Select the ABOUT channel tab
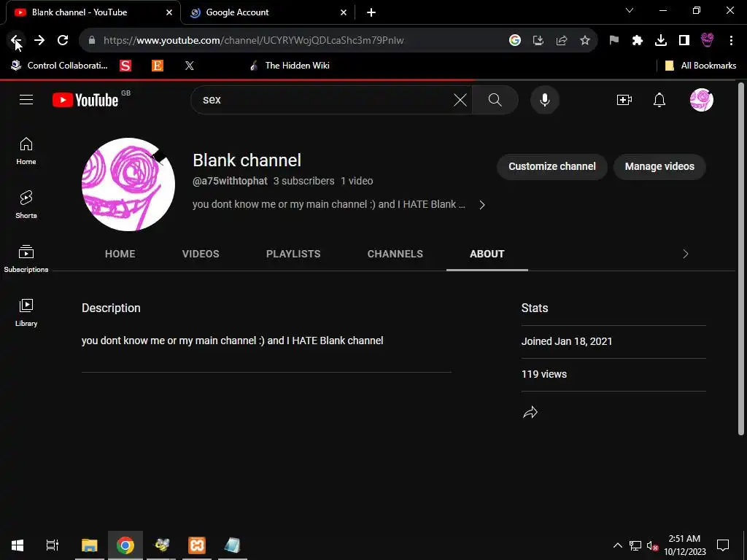Viewport: 747px width, 560px height. pos(487,254)
